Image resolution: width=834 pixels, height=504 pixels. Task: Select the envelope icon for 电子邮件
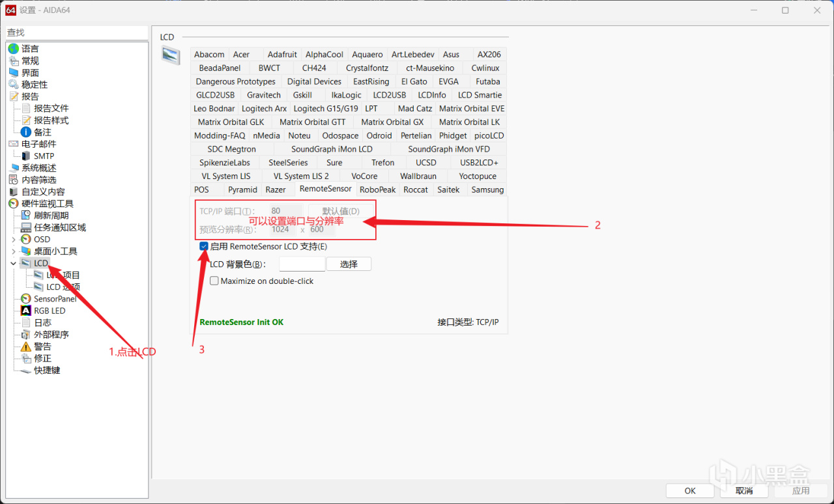[14, 144]
